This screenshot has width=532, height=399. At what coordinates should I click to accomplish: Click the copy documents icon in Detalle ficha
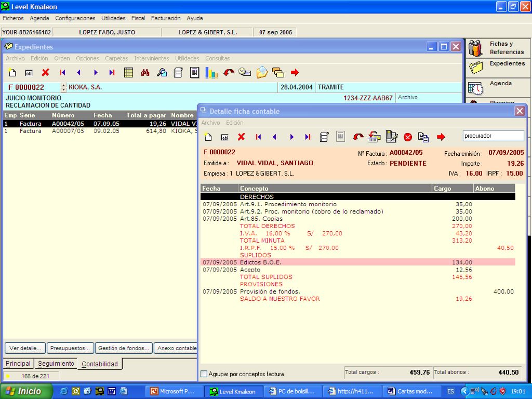click(423, 137)
